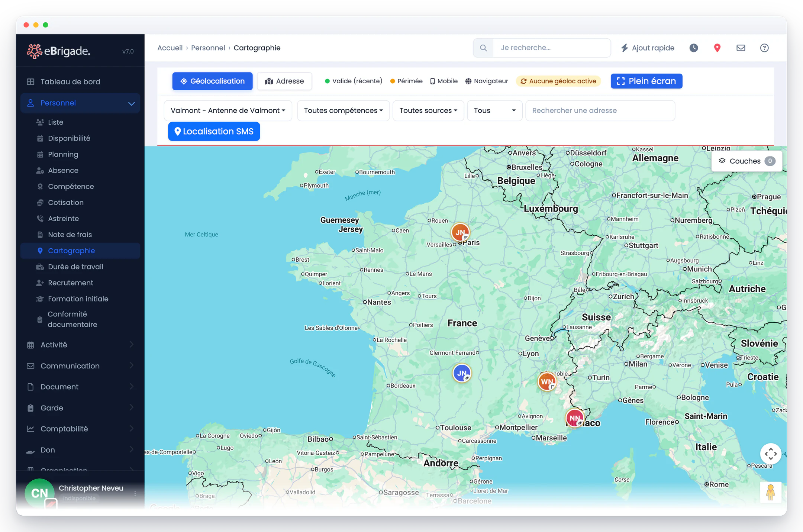This screenshot has width=803, height=532.
Task: Click the Astreinte phone icon
Action: [x=40, y=219]
